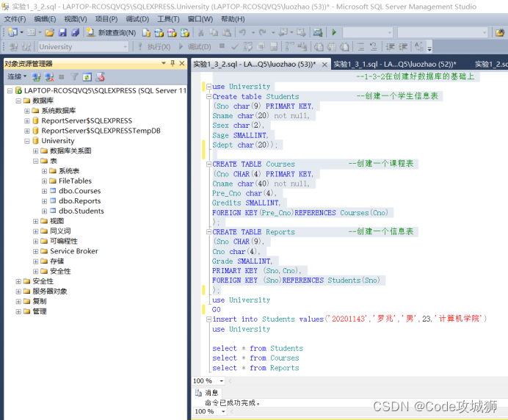The width and height of the screenshot is (508, 420).
Task: Click the Open File folder icon
Action: click(x=50, y=32)
